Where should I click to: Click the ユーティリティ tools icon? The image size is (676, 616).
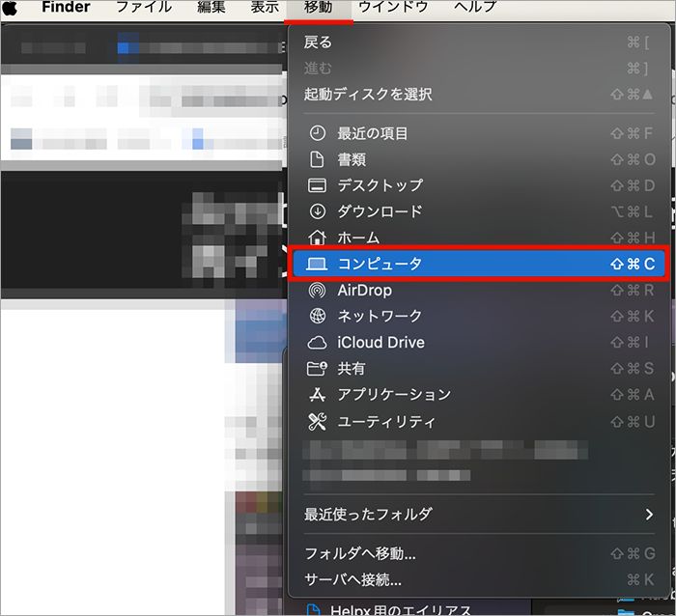click(318, 422)
